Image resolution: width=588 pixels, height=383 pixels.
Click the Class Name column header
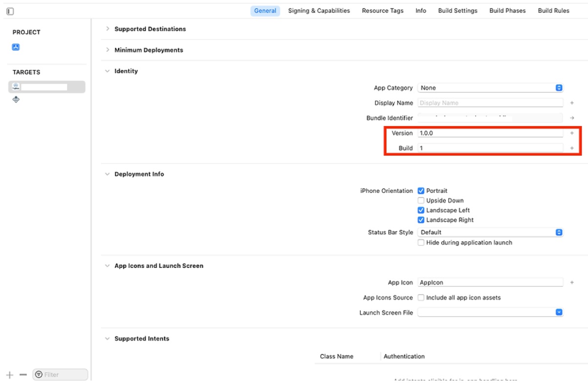click(x=336, y=357)
